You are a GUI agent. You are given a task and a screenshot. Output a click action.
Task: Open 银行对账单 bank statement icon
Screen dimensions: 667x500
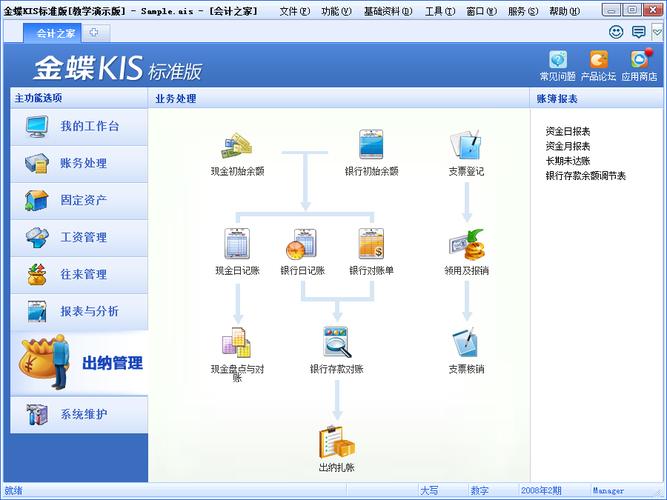click(x=371, y=244)
